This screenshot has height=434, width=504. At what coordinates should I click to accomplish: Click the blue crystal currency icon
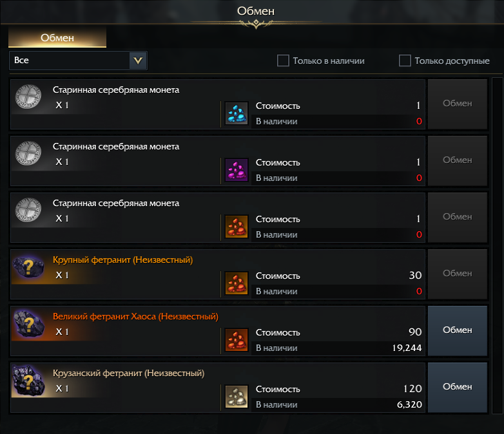coord(237,113)
